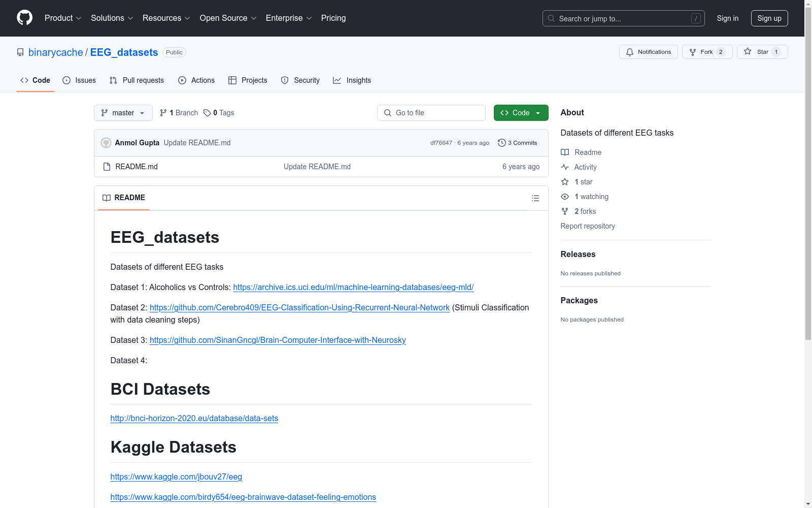Open the Pricing page

coord(333,18)
